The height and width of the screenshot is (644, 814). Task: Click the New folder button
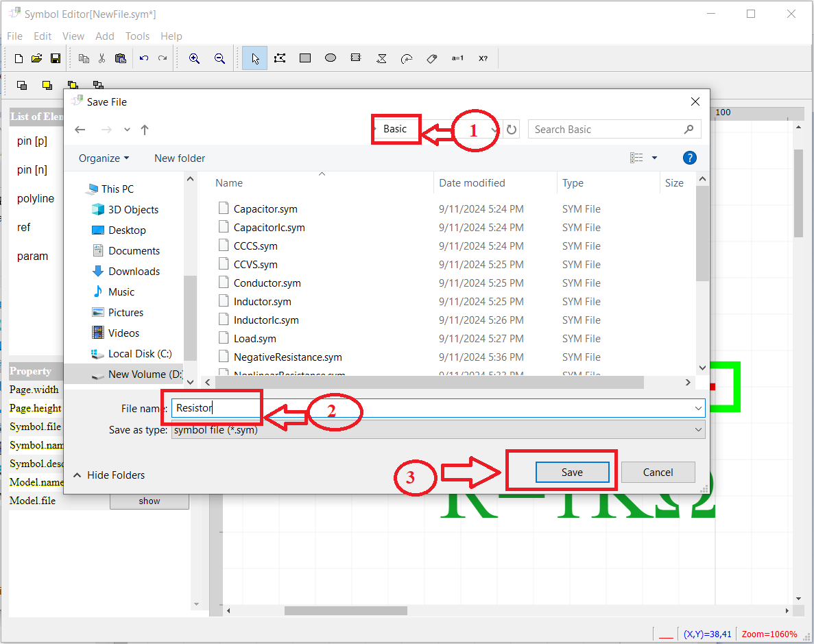(x=180, y=158)
